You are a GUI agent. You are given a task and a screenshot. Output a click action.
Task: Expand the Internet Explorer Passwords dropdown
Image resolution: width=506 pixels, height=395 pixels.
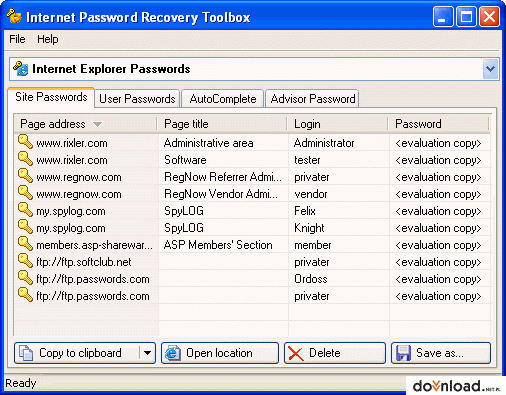coord(490,69)
